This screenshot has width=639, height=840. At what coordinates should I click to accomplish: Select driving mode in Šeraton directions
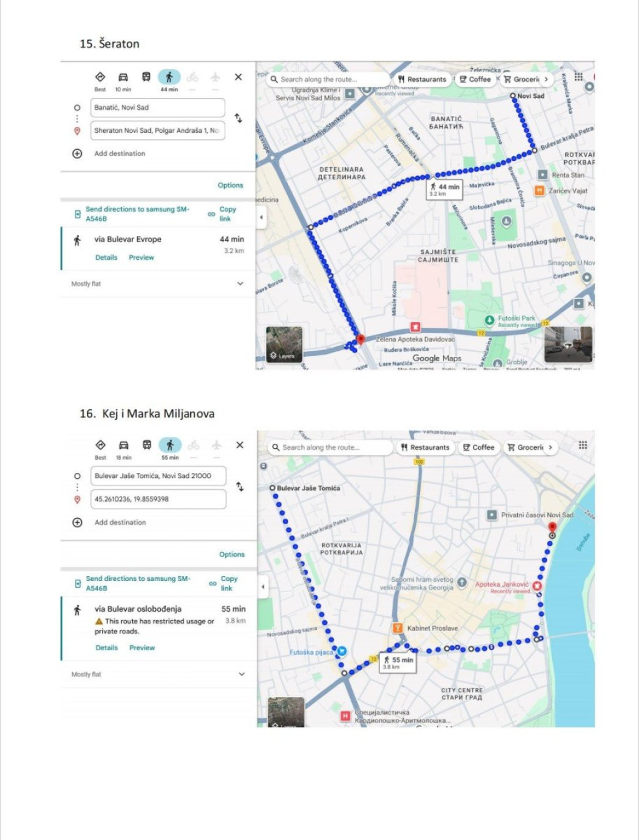tap(123, 77)
